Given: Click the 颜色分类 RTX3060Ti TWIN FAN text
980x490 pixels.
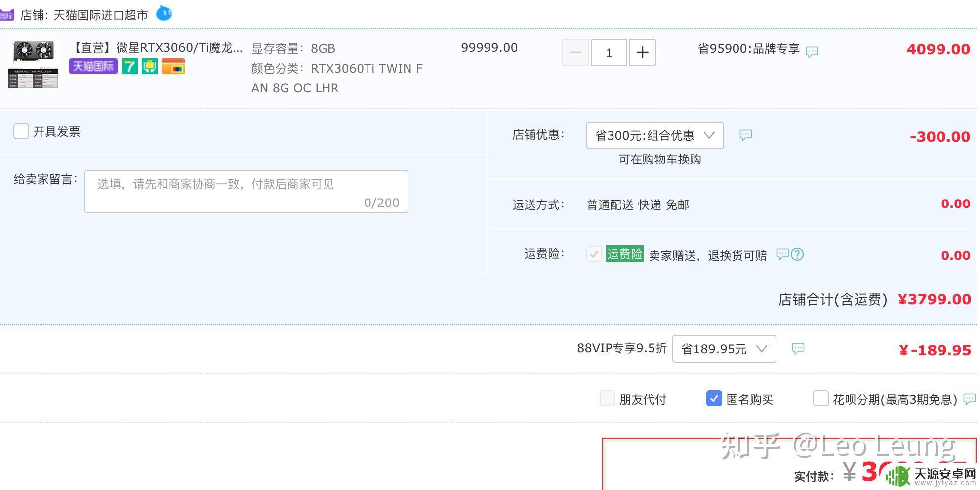Looking at the screenshot, I should click(x=337, y=78).
